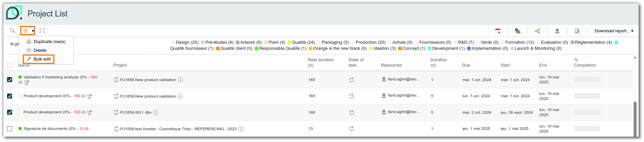Screen dimensions: 644x142
Task: Open the fullscreen expand icon
Action: pyautogui.click(x=42, y=31)
